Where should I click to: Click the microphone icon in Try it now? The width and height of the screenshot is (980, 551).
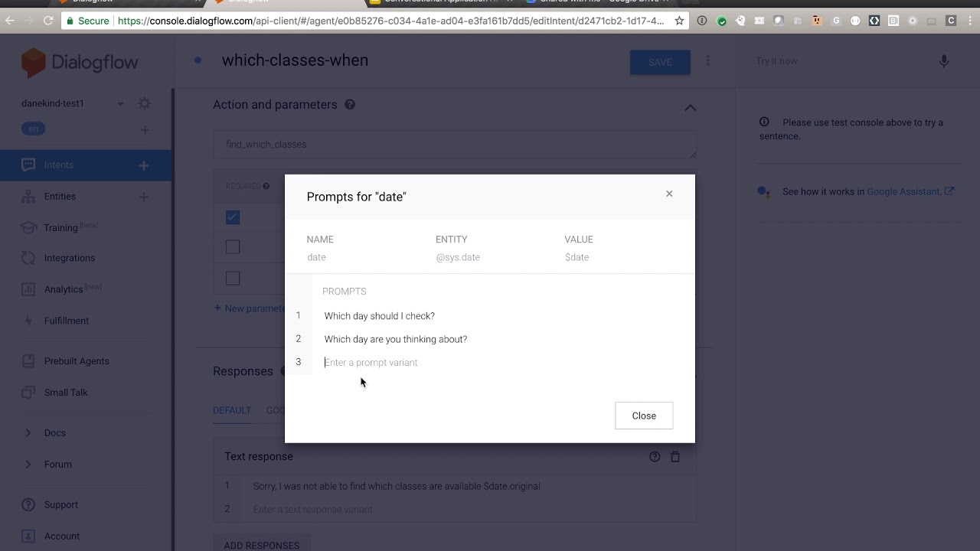point(944,61)
